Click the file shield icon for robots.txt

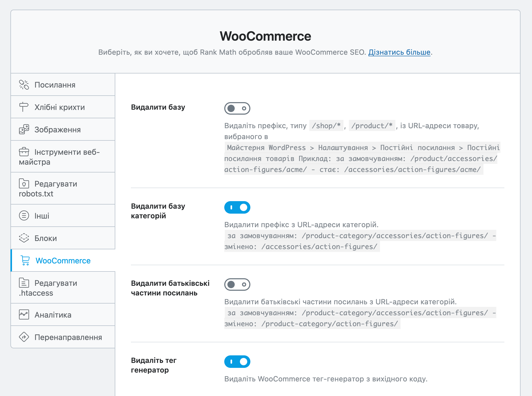[24, 184]
